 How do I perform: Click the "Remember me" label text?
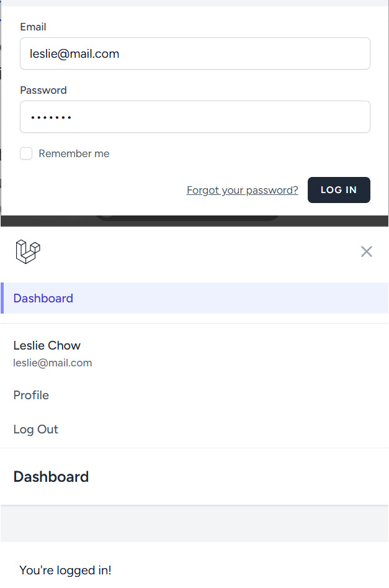pyautogui.click(x=74, y=153)
